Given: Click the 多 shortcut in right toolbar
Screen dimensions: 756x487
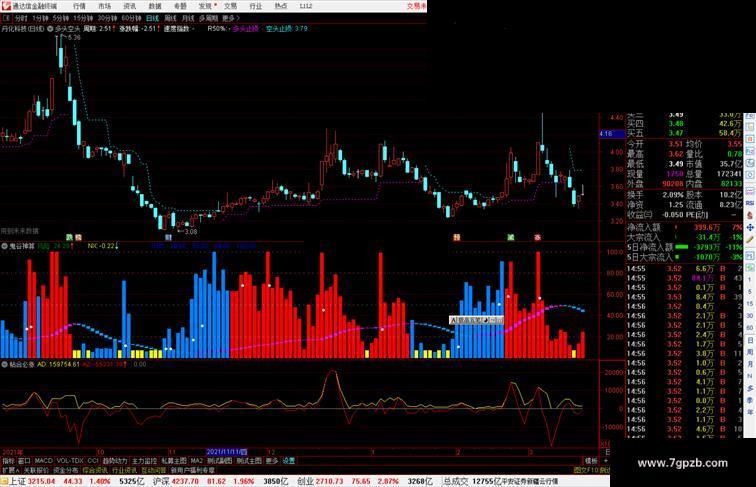Looking at the screenshot, I should pos(750,388).
